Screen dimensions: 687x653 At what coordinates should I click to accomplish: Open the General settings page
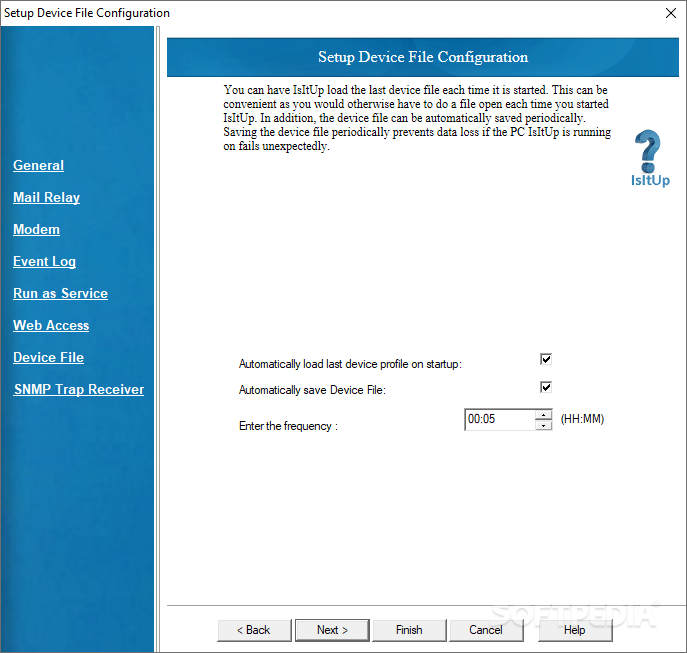point(39,165)
